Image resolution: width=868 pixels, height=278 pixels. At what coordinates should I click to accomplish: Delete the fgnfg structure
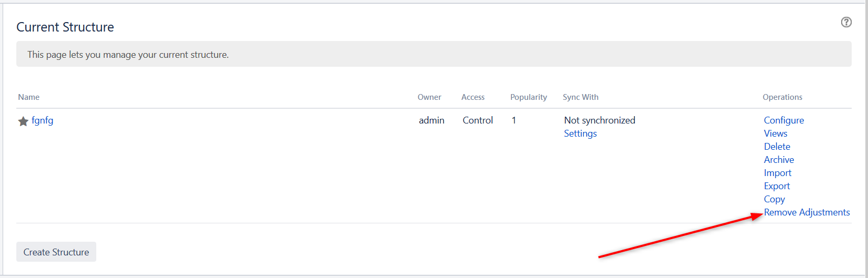click(x=777, y=147)
